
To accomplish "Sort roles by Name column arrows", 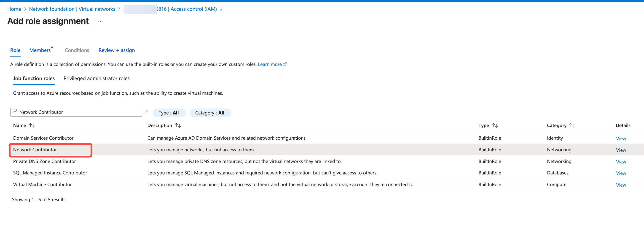I will tap(32, 125).
